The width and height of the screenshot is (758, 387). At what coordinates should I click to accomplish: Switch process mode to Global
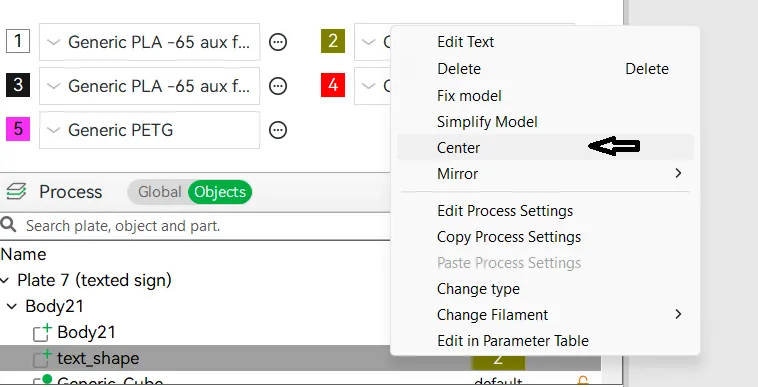coord(159,192)
